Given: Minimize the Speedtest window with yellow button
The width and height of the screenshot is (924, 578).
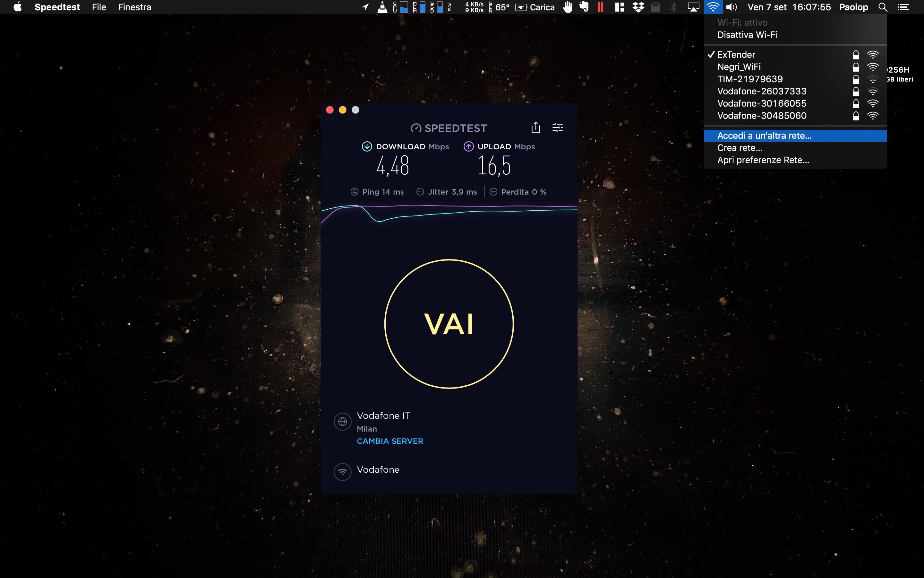Looking at the screenshot, I should tap(343, 110).
